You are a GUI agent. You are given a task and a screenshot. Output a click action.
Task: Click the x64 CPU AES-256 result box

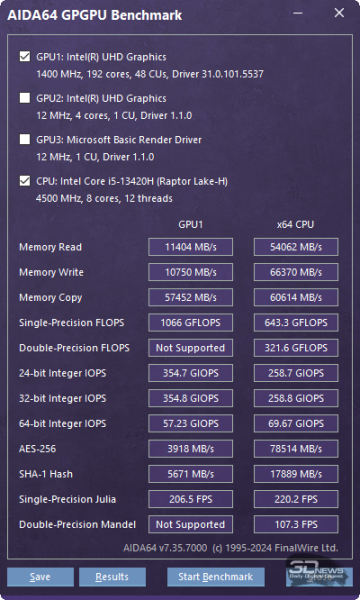coord(296,449)
